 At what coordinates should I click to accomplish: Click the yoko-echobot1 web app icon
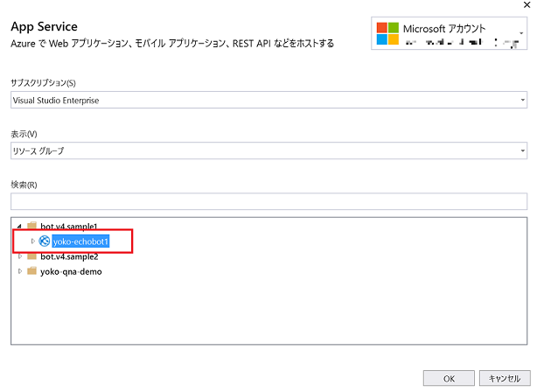[45, 241]
